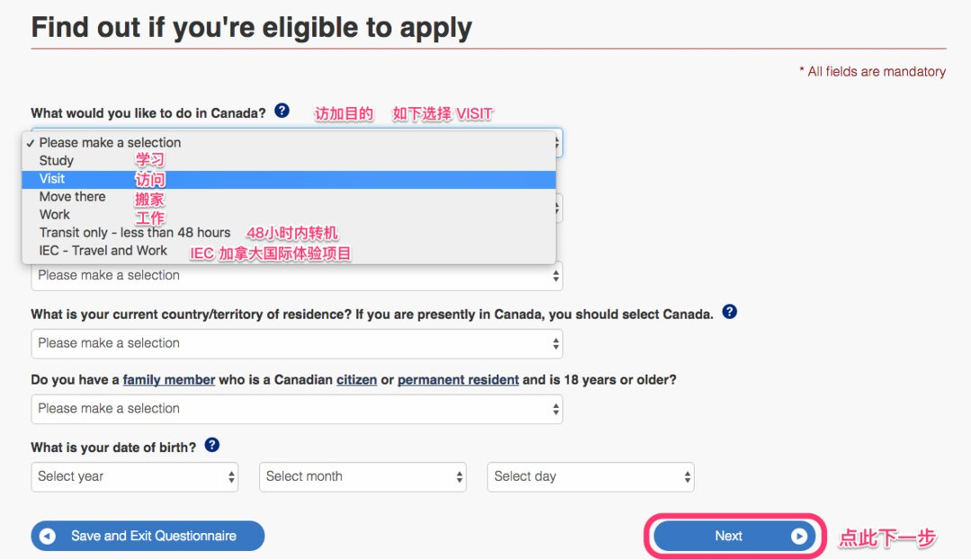Select 'Study' from the open dropdown list
This screenshot has width=971, height=560.
57,161
